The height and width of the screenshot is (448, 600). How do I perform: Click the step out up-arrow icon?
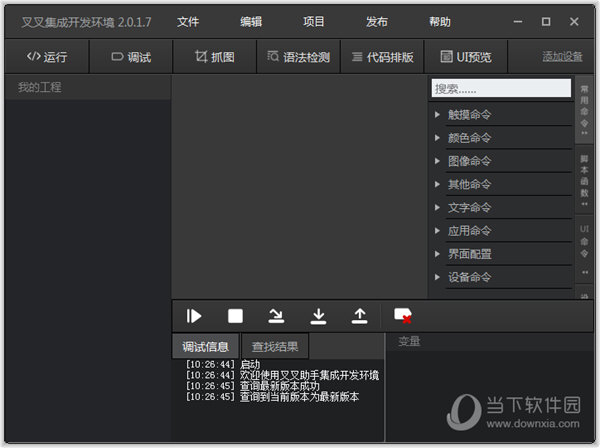pos(359,316)
